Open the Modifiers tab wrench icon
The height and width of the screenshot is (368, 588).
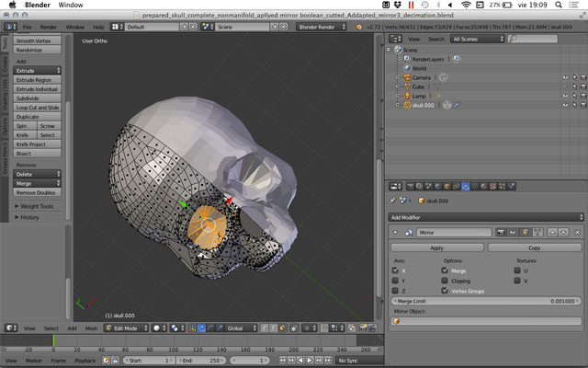(x=466, y=186)
